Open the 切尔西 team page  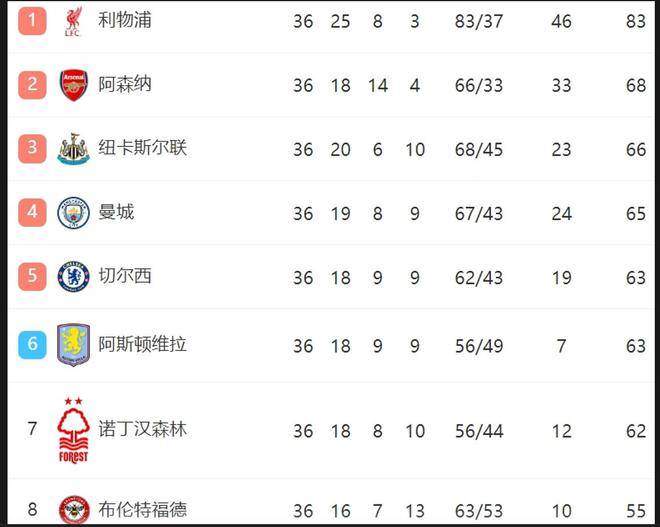pyautogui.click(x=125, y=276)
